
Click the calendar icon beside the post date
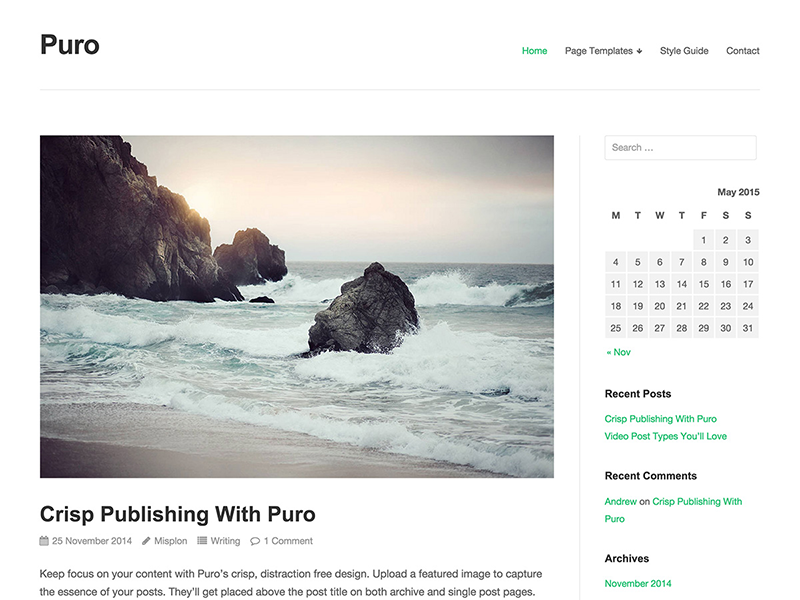pos(43,540)
